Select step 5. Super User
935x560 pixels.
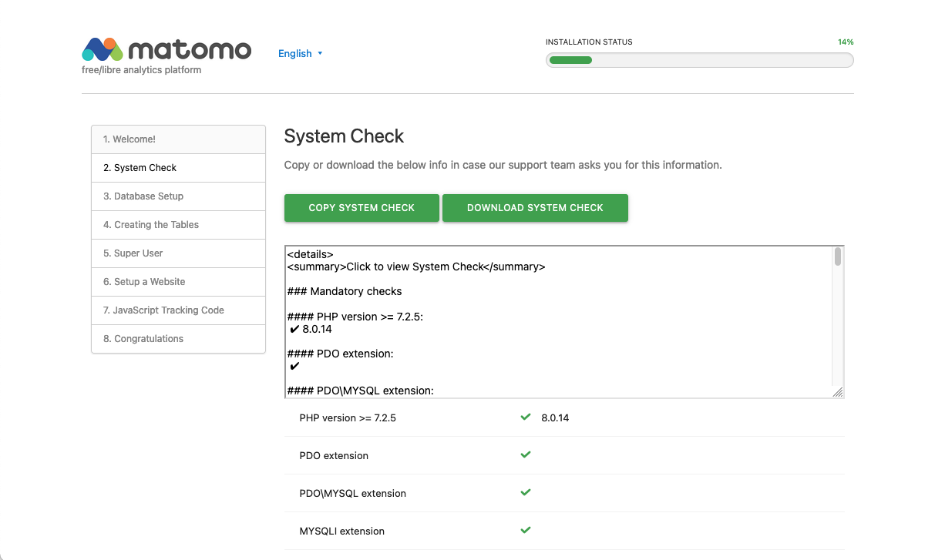[x=178, y=253]
